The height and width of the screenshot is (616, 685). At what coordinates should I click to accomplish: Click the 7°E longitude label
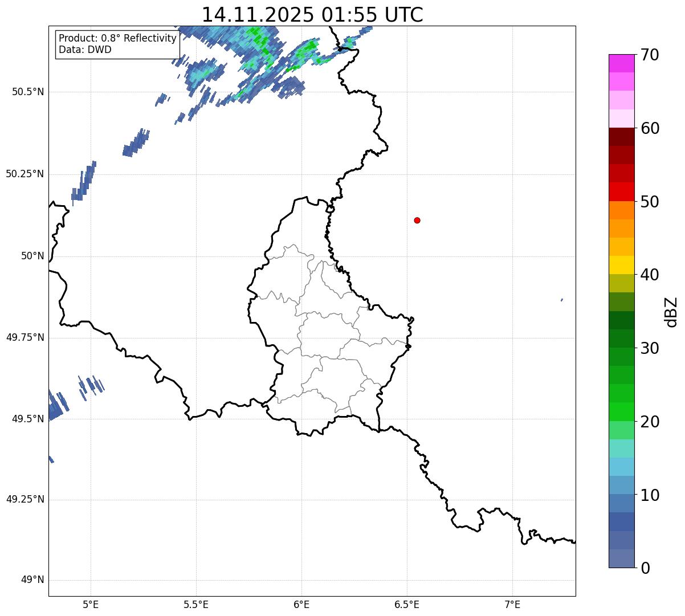512,604
